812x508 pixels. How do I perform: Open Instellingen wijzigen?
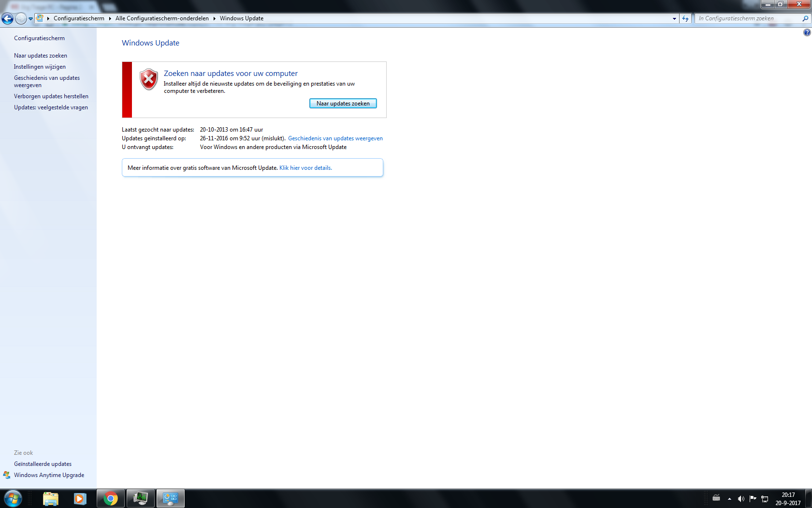coord(40,67)
